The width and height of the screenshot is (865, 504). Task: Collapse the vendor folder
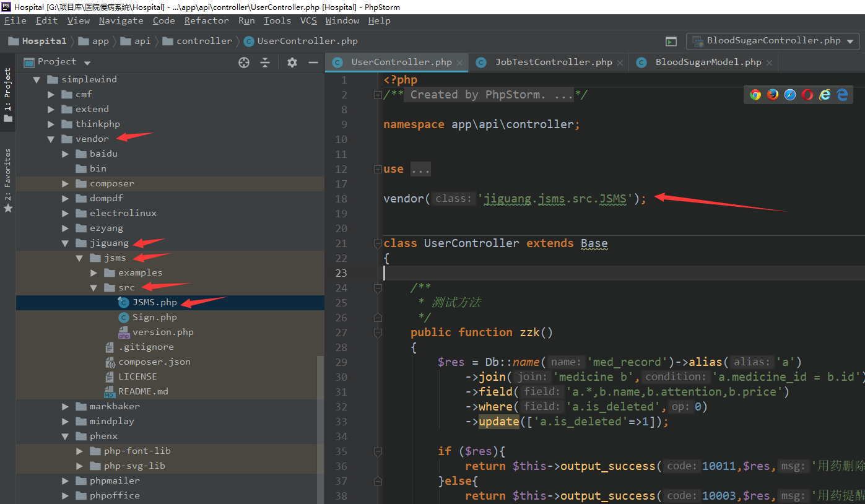pos(51,139)
